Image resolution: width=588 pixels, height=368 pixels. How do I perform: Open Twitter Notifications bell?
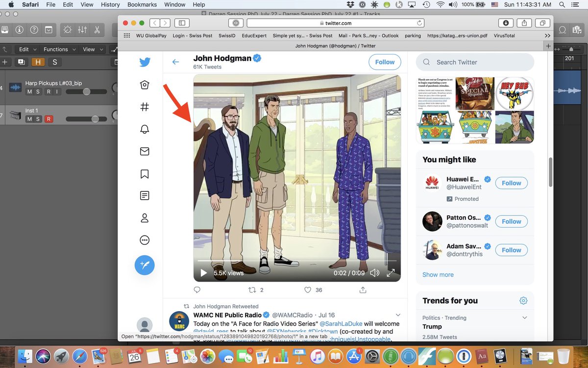(145, 129)
